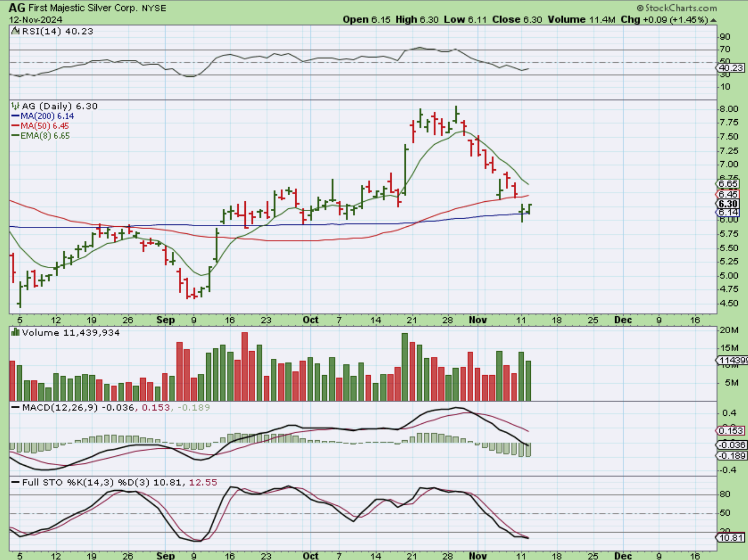Click the RSI(14) 40.23 panel label
Image resolution: width=748 pixels, height=560 pixels.
[x=57, y=31]
